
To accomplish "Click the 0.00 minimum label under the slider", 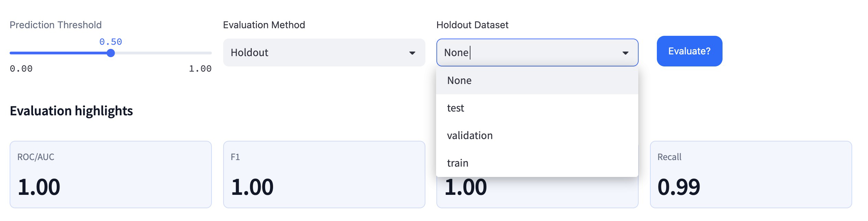I will coord(21,69).
